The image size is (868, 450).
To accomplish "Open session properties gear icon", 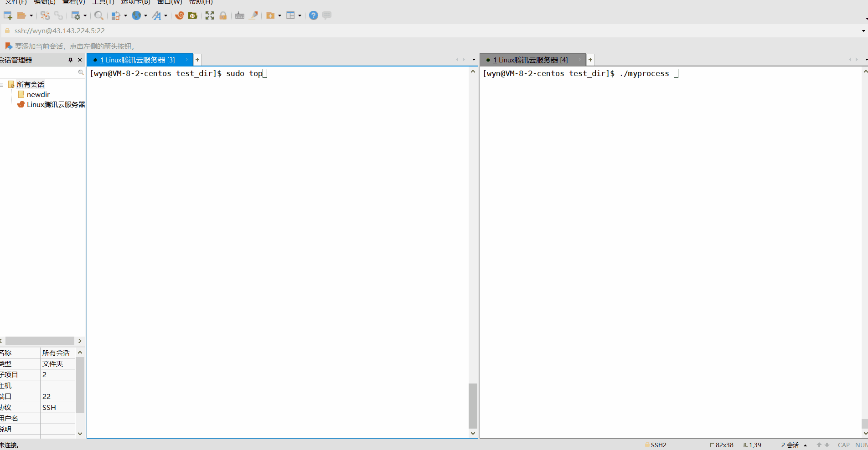I will (76, 15).
